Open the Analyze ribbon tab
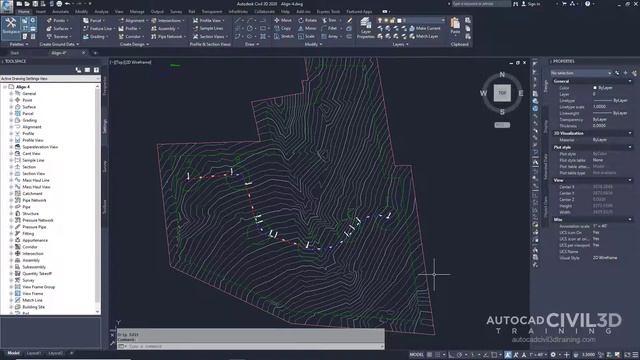Image resolution: width=640 pixels, height=360 pixels. (101, 12)
